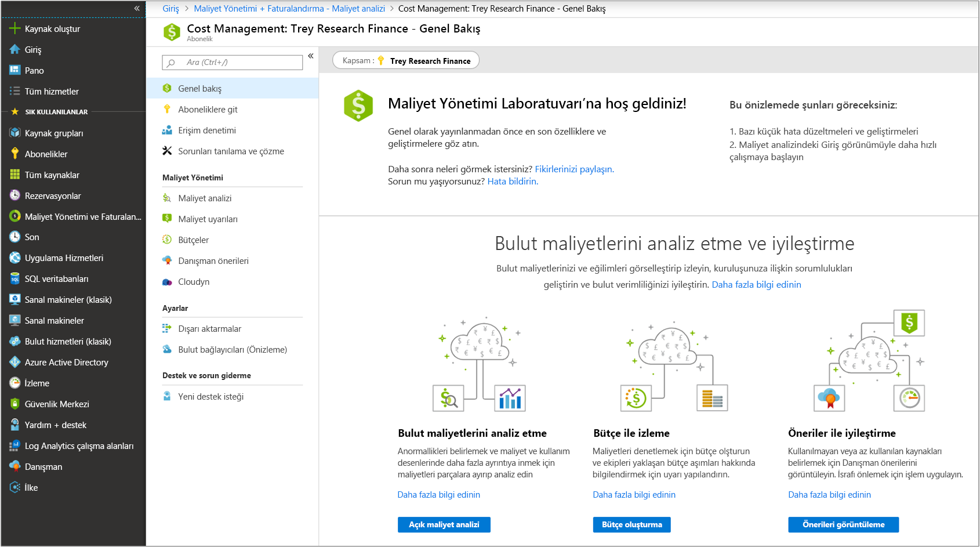Click the Önerileri görüntüleme button

coord(844,524)
